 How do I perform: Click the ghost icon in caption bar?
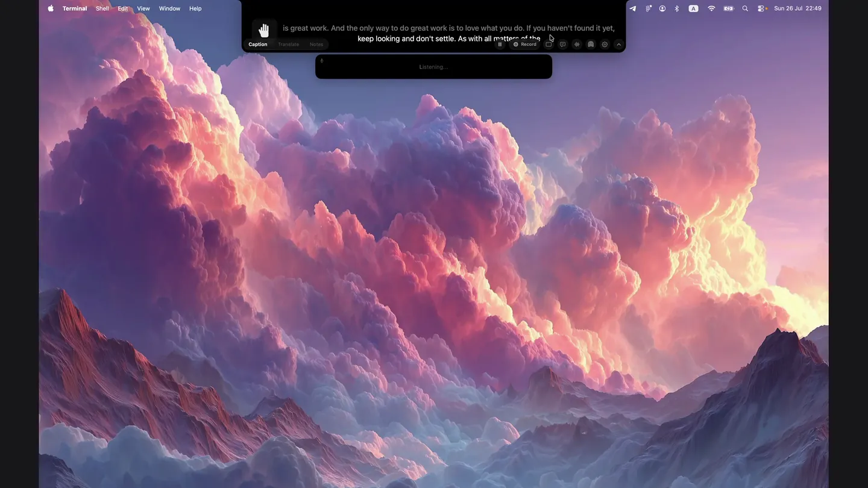tap(591, 45)
